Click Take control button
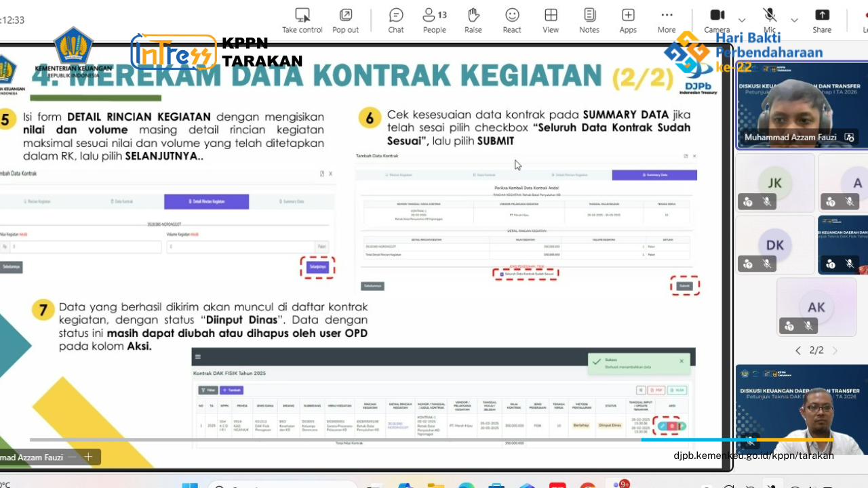This screenshot has width=868, height=488. coord(302,20)
